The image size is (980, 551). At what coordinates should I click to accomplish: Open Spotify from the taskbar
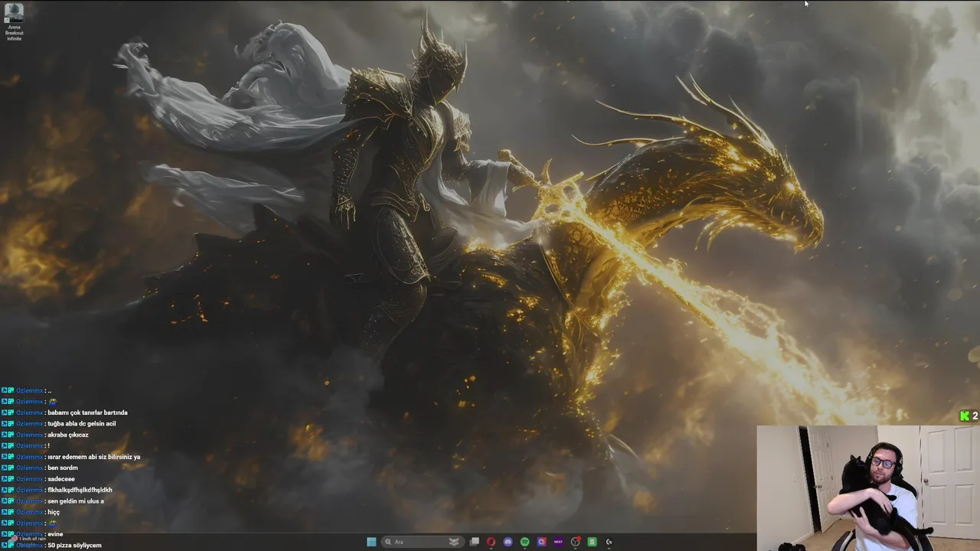[524, 542]
